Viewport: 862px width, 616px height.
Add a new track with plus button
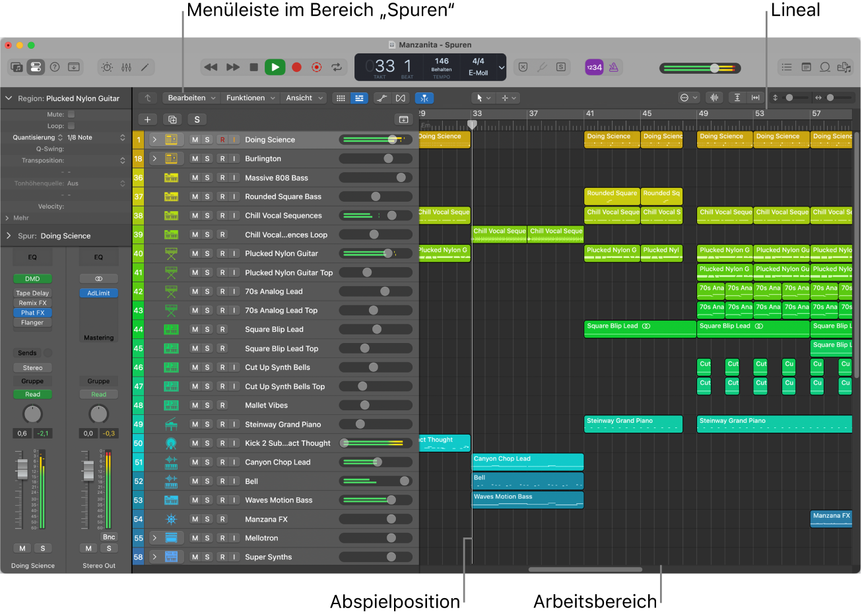pyautogui.click(x=147, y=119)
